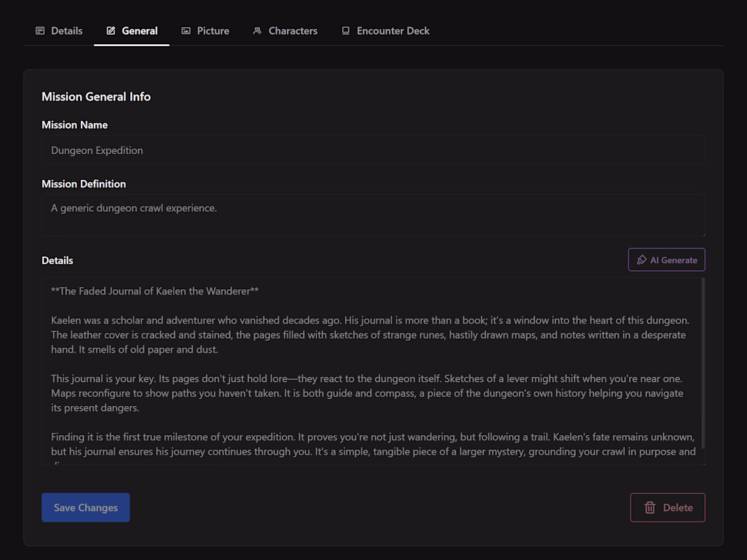Select the General tab label

(x=139, y=31)
